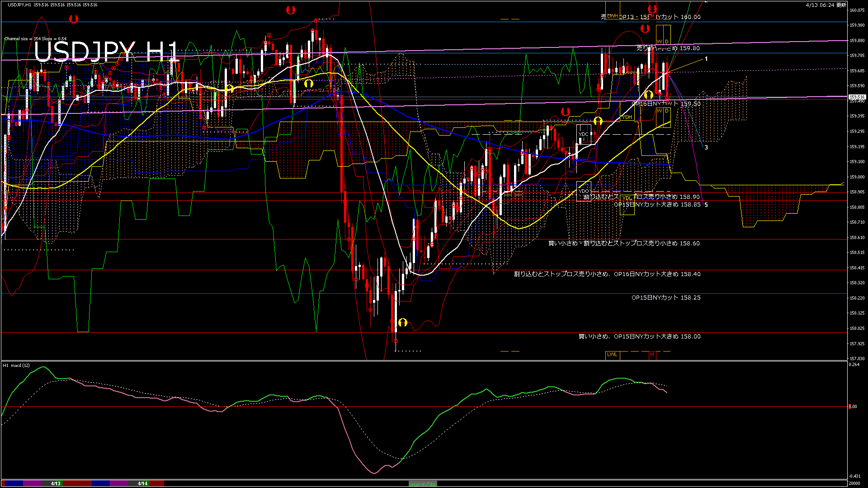
Task: Toggle the macd ON button
Action: 423,484
